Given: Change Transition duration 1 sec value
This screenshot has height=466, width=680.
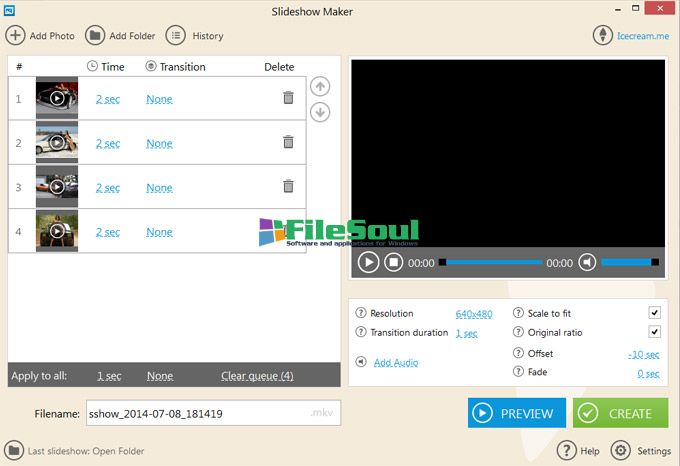Looking at the screenshot, I should [466, 333].
